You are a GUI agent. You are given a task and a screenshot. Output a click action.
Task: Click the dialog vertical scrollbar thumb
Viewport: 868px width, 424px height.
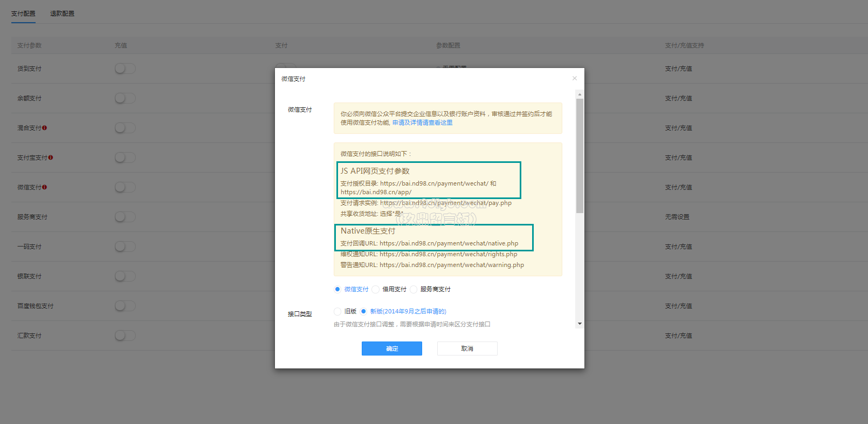coord(580,156)
